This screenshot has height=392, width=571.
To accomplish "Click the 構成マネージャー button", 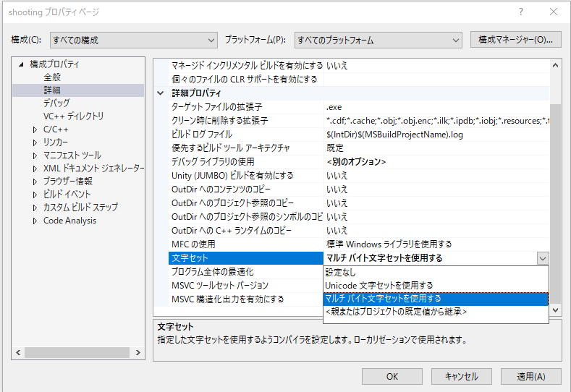I will pyautogui.click(x=515, y=40).
